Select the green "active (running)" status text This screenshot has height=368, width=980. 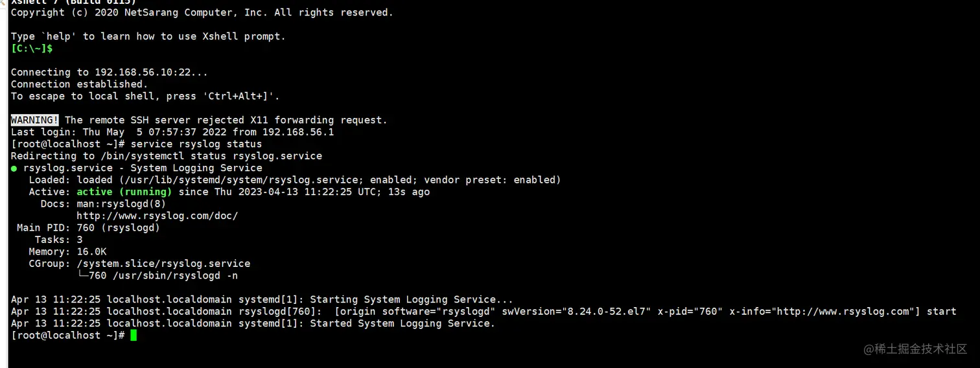[x=124, y=192]
